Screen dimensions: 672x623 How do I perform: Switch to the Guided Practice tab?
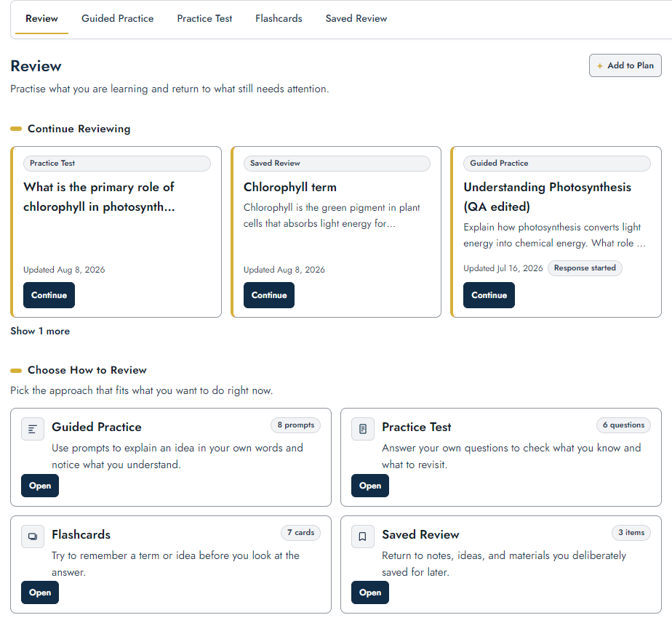(117, 19)
